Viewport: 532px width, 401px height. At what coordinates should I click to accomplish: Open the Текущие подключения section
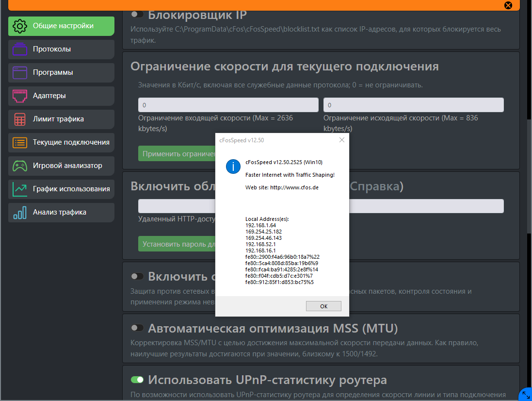61,143
